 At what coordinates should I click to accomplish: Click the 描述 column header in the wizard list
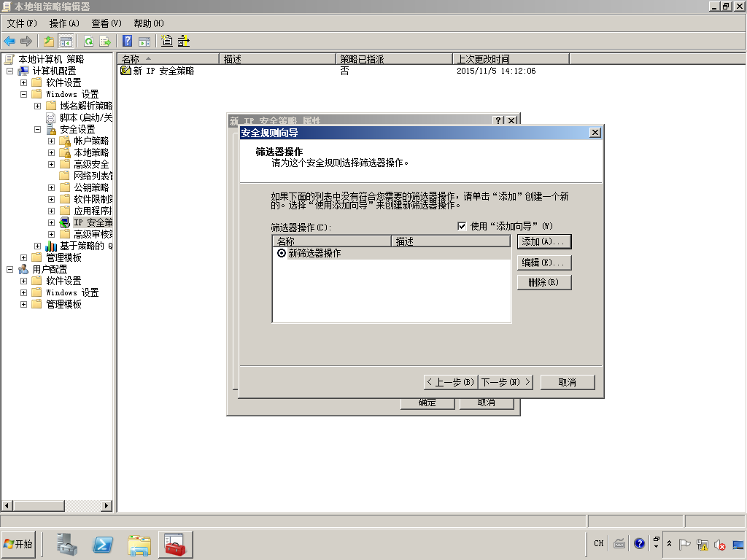click(451, 241)
